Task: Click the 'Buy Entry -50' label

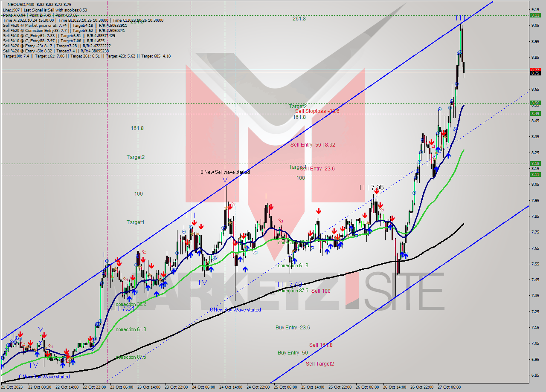Action: [x=293, y=353]
